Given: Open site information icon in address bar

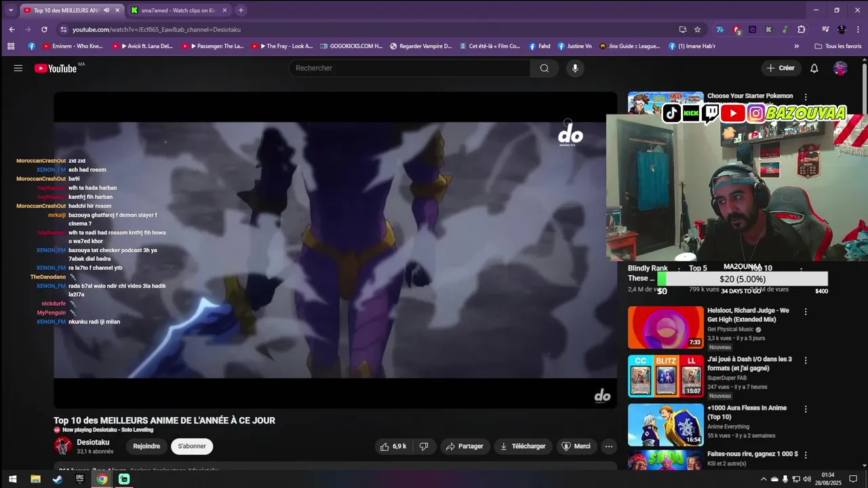Looking at the screenshot, I should (64, 29).
